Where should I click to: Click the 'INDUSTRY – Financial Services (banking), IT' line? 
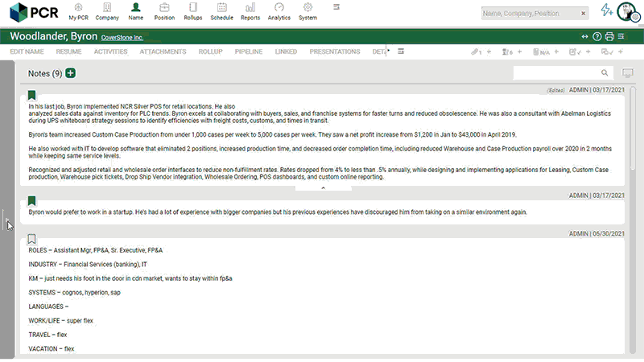point(88,265)
